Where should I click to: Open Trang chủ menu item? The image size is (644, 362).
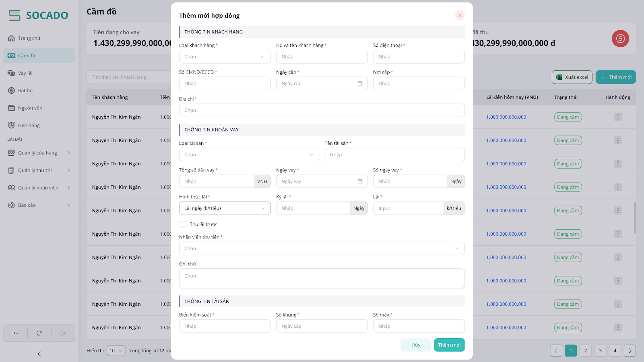29,38
